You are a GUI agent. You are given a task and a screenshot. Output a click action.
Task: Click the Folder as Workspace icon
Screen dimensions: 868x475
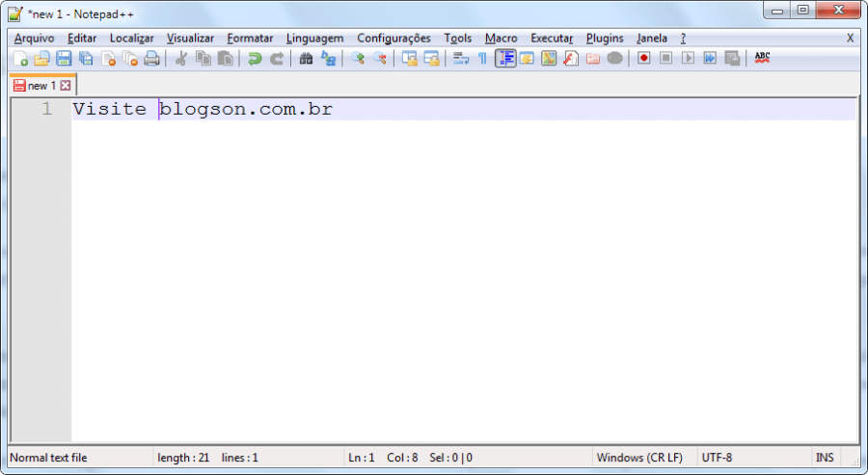pyautogui.click(x=593, y=58)
